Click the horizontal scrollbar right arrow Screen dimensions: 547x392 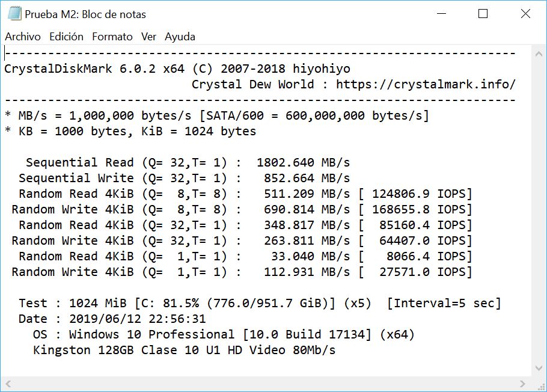522,384
